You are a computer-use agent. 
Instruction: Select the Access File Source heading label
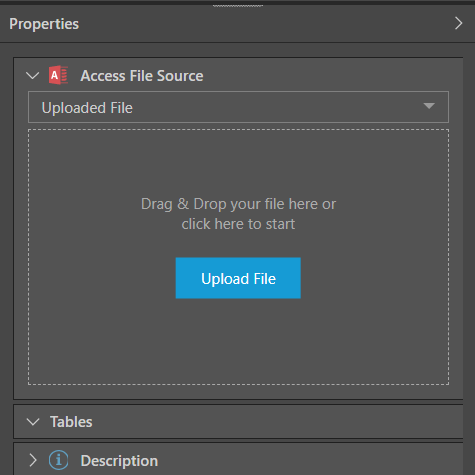[142, 76]
